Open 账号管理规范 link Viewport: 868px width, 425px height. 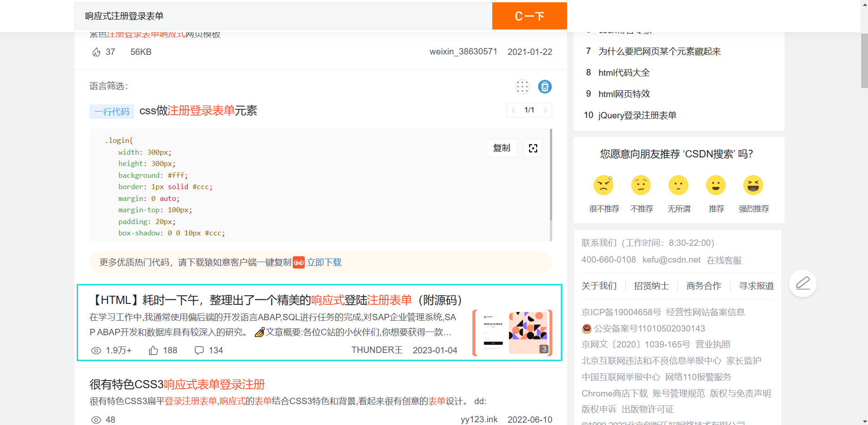pyautogui.click(x=679, y=393)
